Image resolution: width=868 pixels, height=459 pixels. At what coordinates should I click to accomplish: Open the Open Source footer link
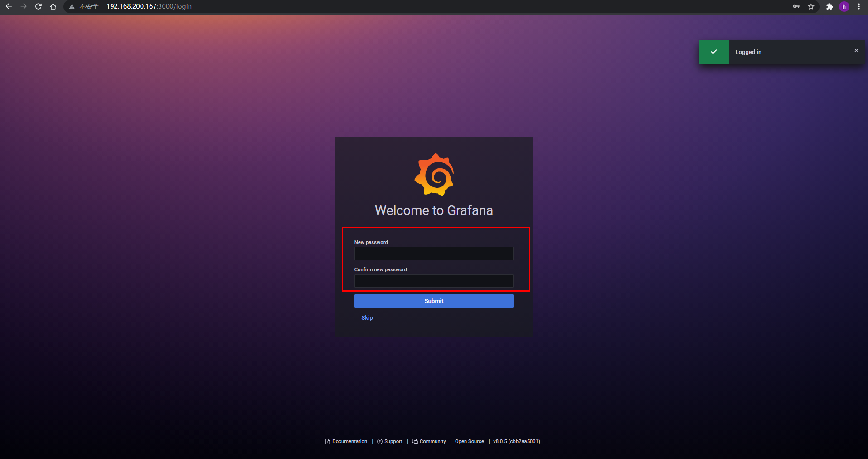pos(470,441)
